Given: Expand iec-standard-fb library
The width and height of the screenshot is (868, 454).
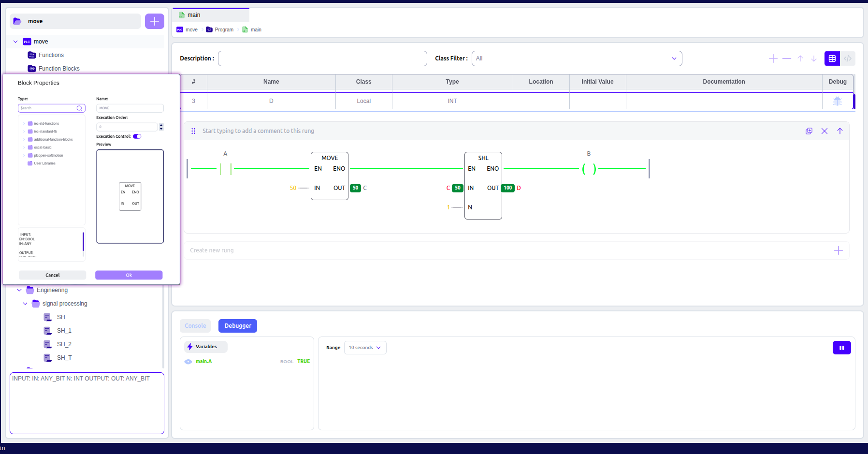Looking at the screenshot, I should tap(24, 132).
